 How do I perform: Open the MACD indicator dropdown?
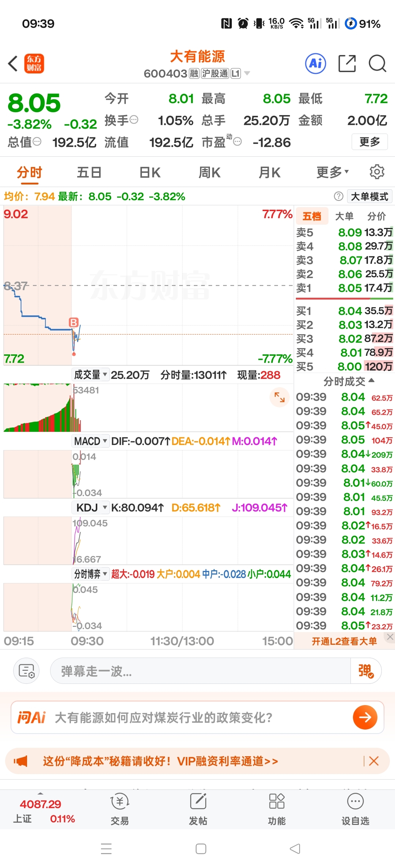tap(90, 441)
